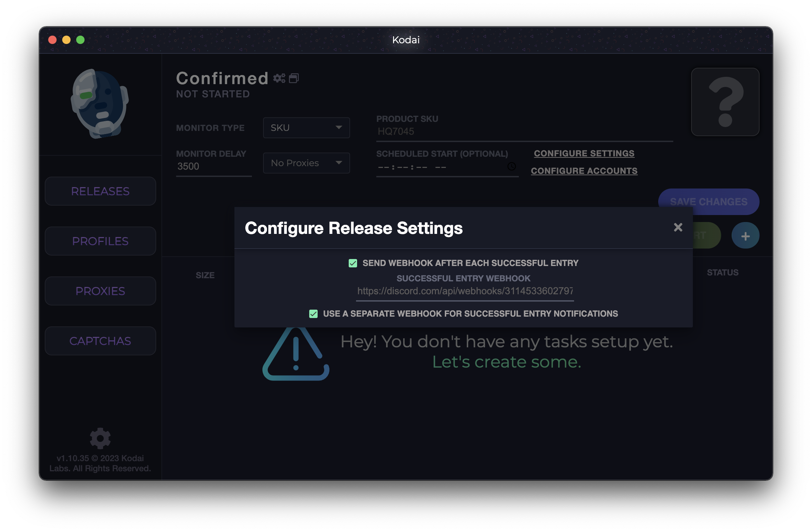Image resolution: width=812 pixels, height=532 pixels.
Task: Open the No Proxies dropdown
Action: click(306, 163)
